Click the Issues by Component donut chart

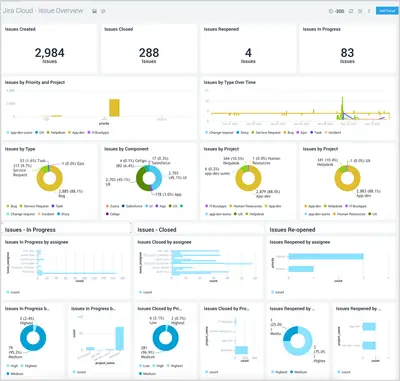tap(149, 178)
